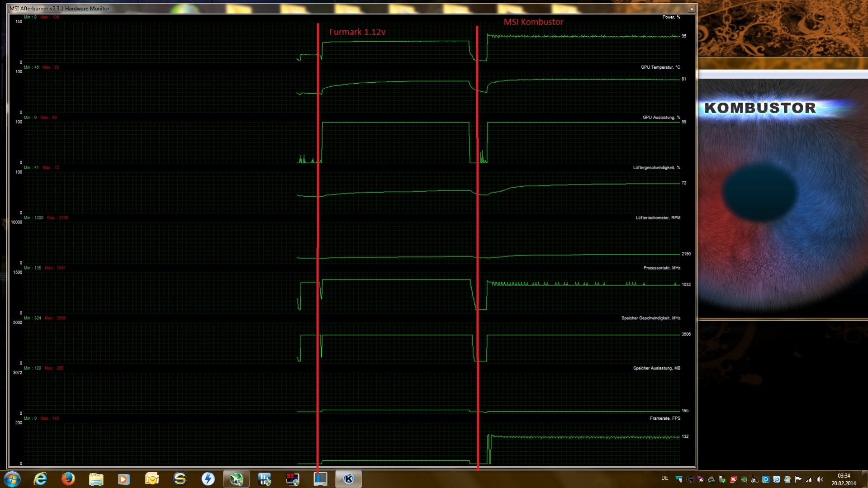Screen dimensions: 868x488
Task: Open the blue lightning bolt Daemon Tools icon
Action: [x=208, y=479]
